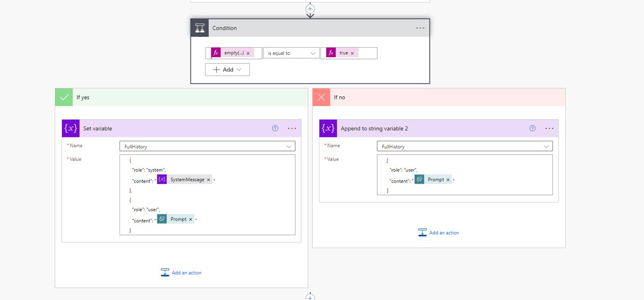Remove SystemMessage token from Value
The height and width of the screenshot is (300, 644).
click(x=209, y=180)
